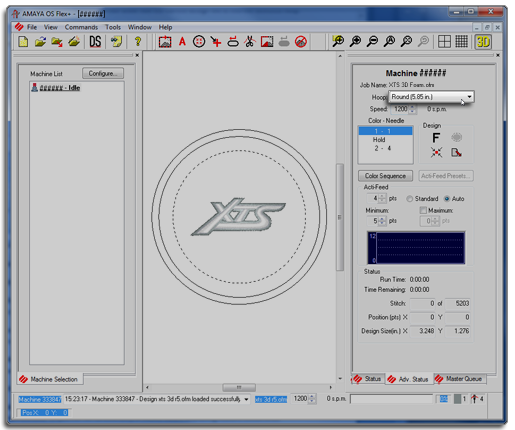This screenshot has width=515, height=430.
Task: Open the File menu
Action: 32,27
